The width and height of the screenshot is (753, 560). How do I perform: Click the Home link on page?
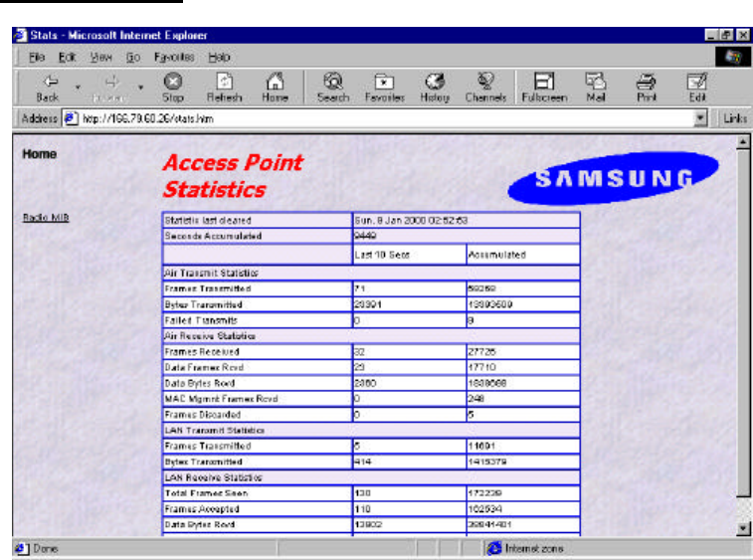(x=40, y=154)
